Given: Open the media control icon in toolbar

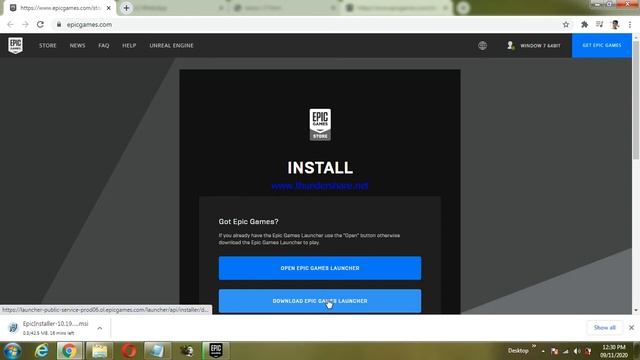Looking at the screenshot, I should point(599,24).
